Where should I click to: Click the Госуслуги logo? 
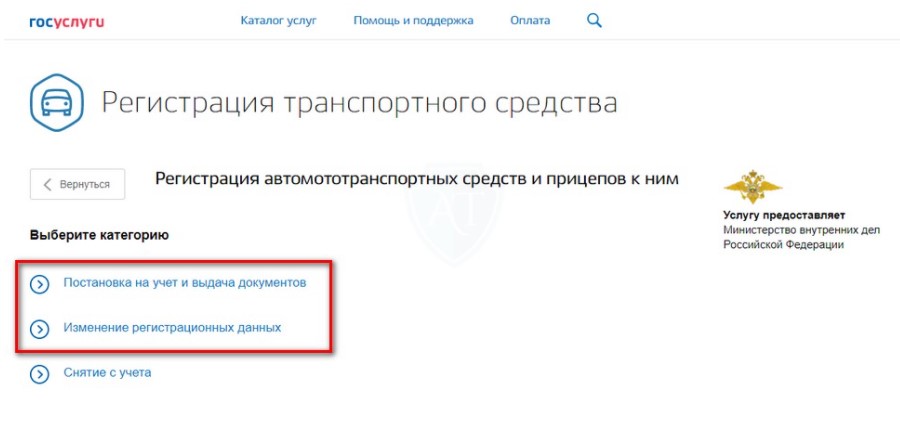tap(67, 22)
